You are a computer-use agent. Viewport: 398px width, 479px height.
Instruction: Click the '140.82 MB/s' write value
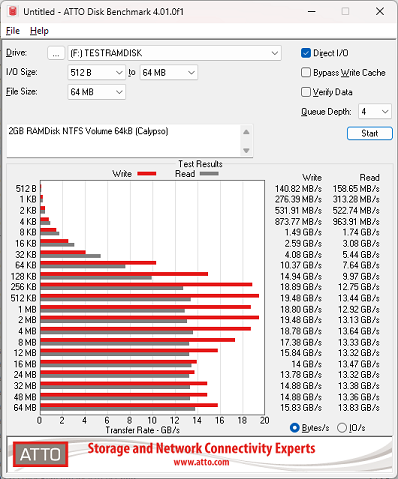pos(298,189)
